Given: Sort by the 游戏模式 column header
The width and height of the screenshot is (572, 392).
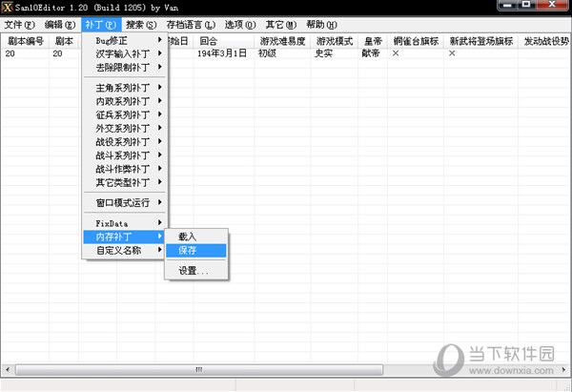Looking at the screenshot, I should pos(335,41).
